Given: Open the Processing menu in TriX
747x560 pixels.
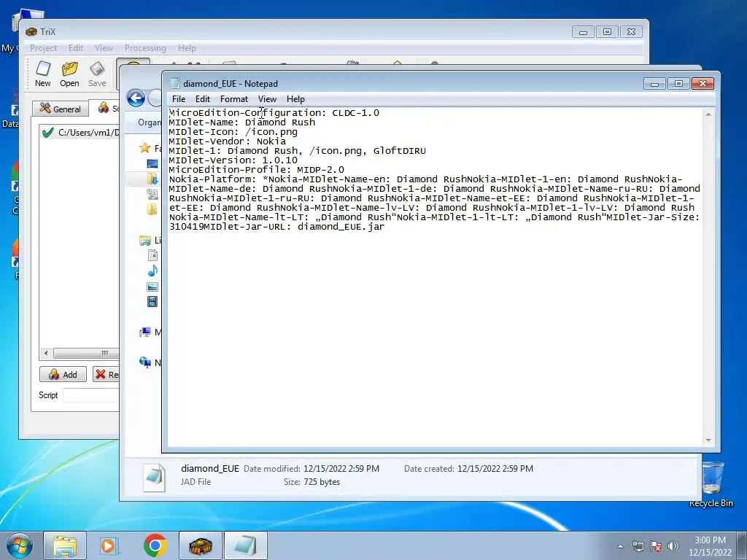Looking at the screenshot, I should [x=145, y=48].
